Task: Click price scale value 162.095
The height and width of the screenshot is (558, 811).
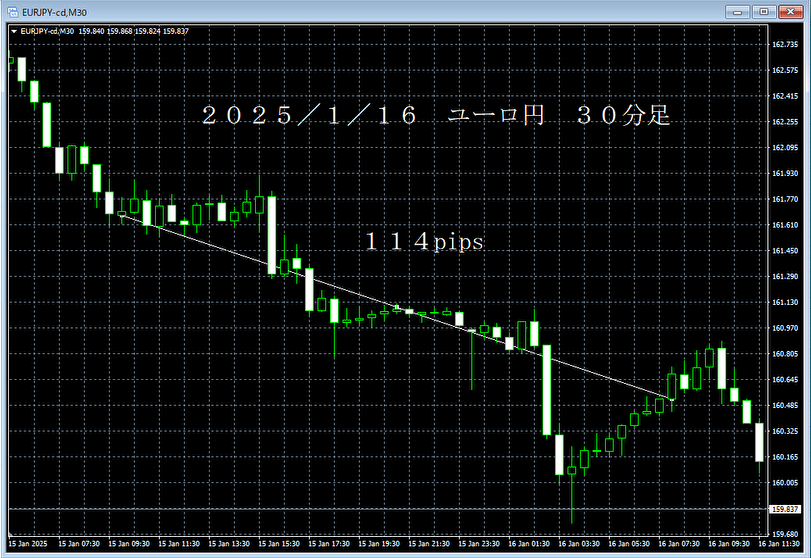Action: 785,147
